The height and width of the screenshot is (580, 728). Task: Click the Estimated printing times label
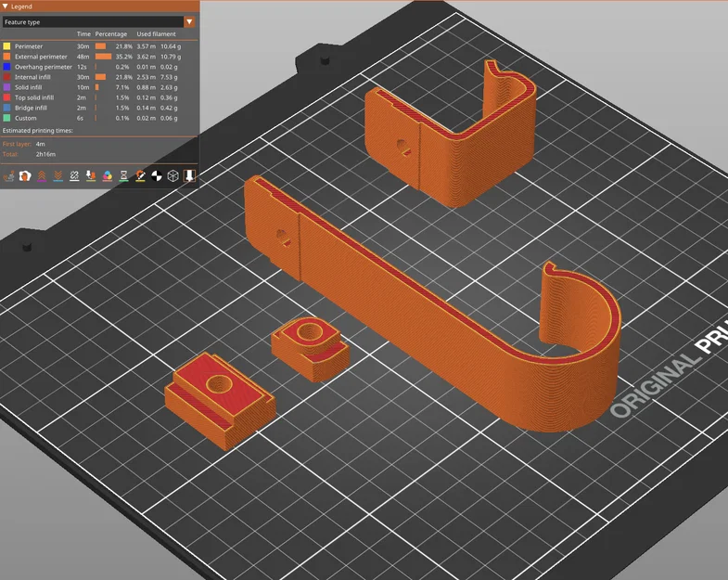click(x=38, y=131)
